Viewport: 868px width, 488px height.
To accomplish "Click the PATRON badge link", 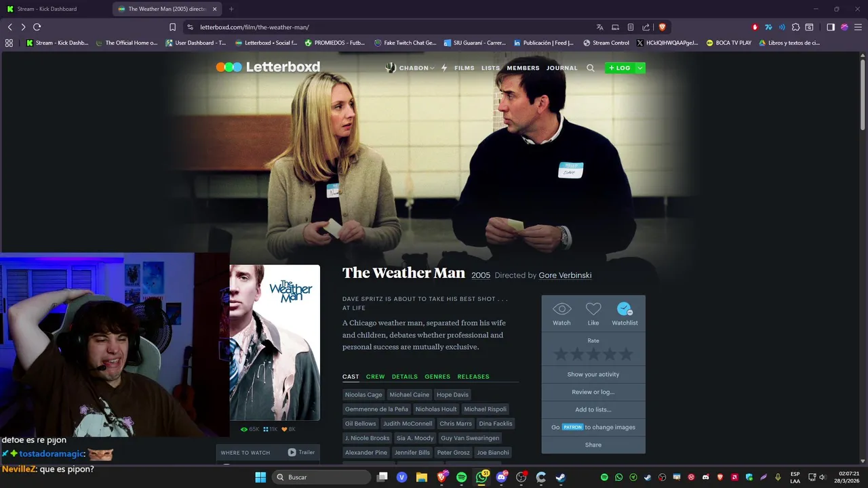I will click(572, 427).
